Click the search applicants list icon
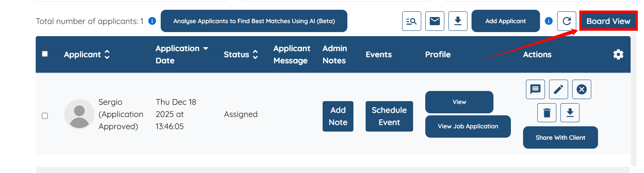This screenshot has width=644, height=173. click(411, 21)
